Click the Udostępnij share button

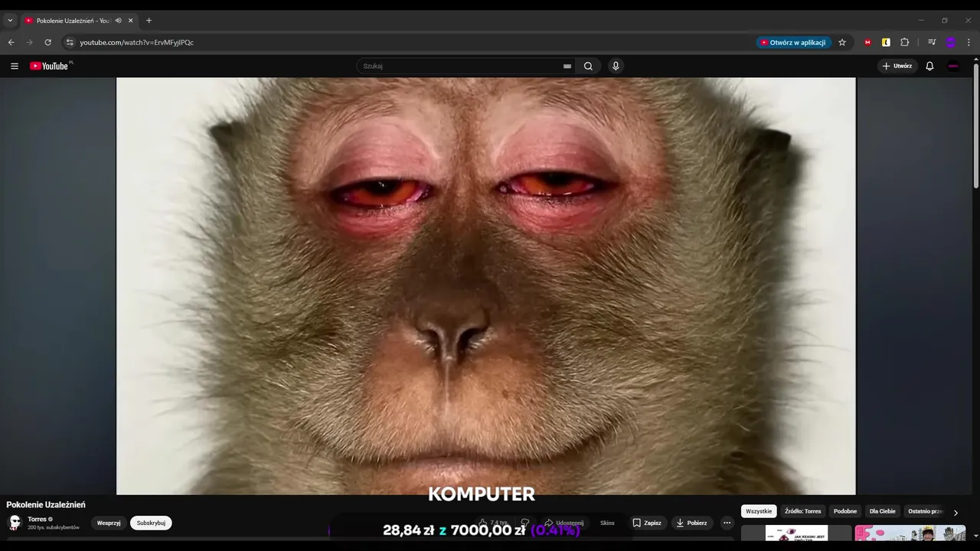point(564,523)
